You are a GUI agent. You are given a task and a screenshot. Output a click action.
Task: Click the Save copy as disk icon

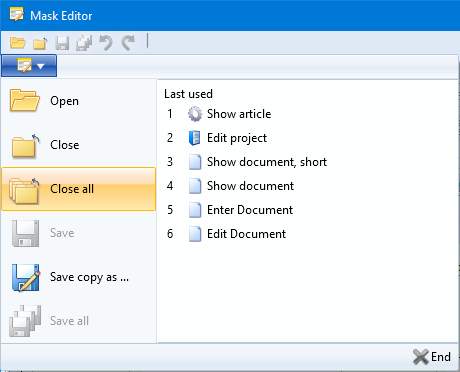[x=26, y=277]
